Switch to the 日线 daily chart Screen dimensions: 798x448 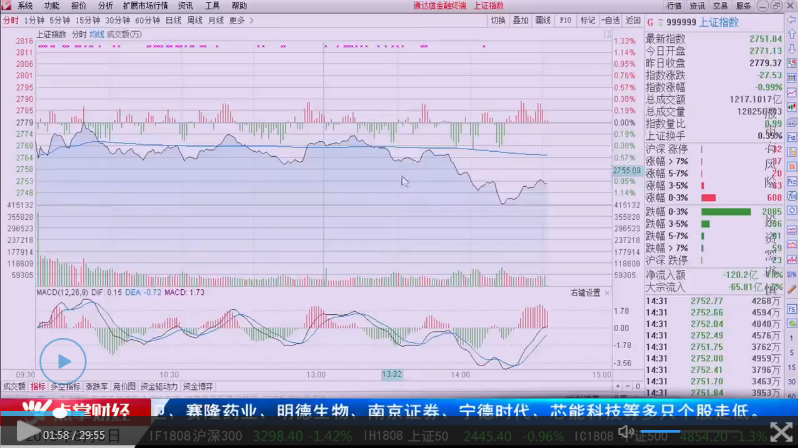pos(174,20)
